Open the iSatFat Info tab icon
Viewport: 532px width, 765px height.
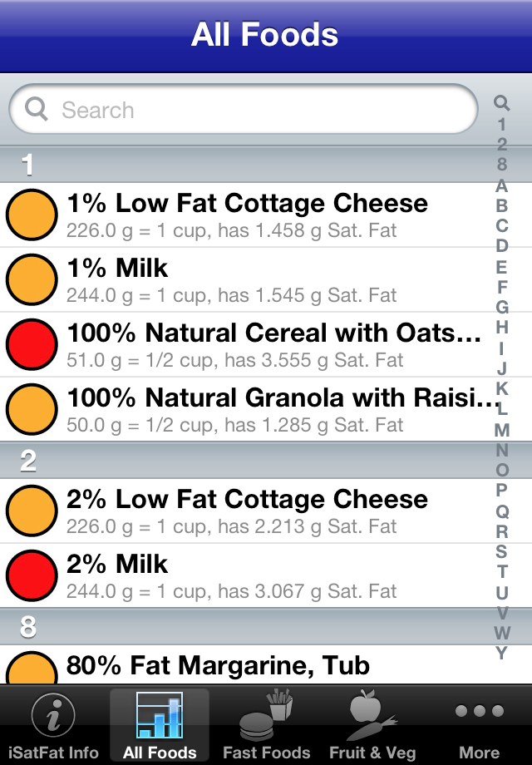tap(53, 715)
